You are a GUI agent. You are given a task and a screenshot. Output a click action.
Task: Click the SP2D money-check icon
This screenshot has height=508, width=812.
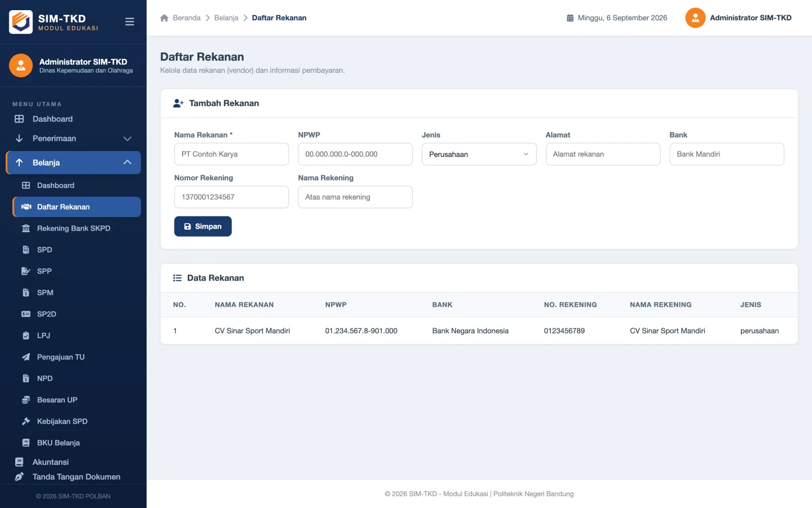coord(26,314)
